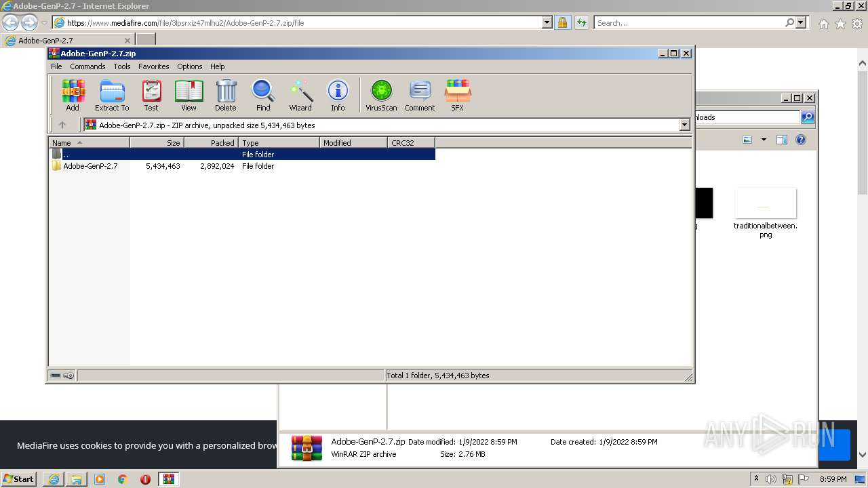The height and width of the screenshot is (488, 868).
Task: Click the Test archive icon
Action: coord(151,95)
